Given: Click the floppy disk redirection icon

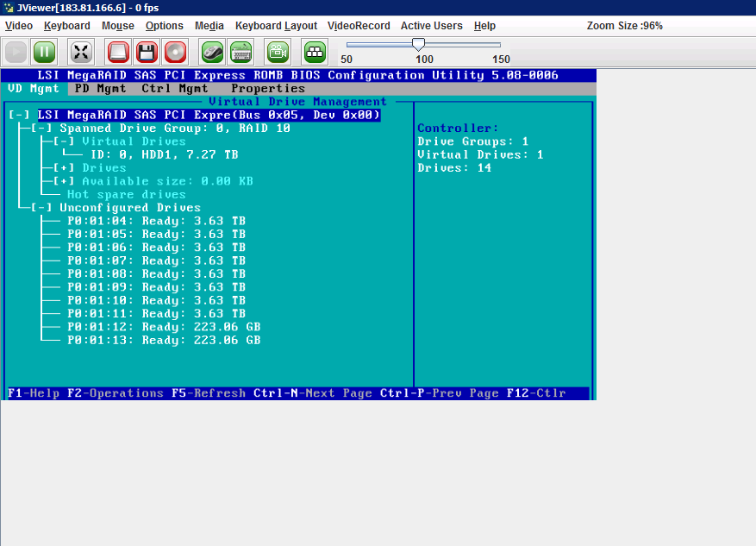Looking at the screenshot, I should [147, 52].
